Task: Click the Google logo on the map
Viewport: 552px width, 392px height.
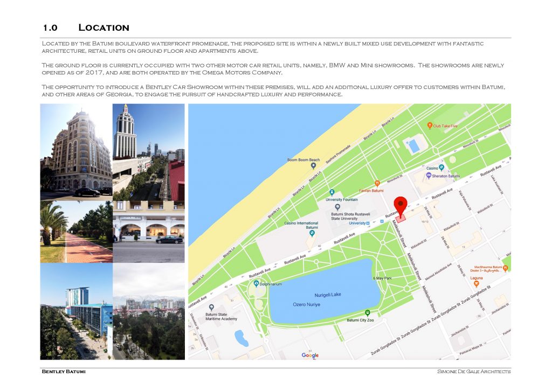Action: [x=310, y=355]
